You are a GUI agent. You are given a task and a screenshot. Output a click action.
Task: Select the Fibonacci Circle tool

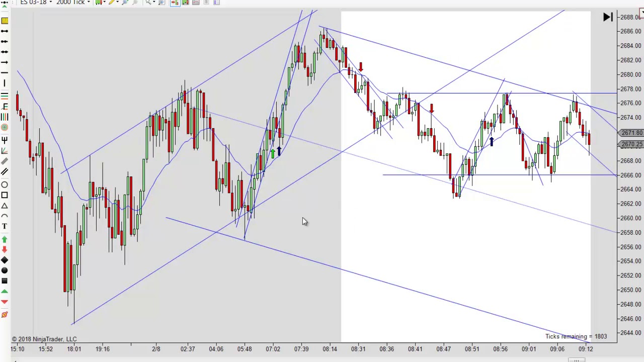(4, 128)
